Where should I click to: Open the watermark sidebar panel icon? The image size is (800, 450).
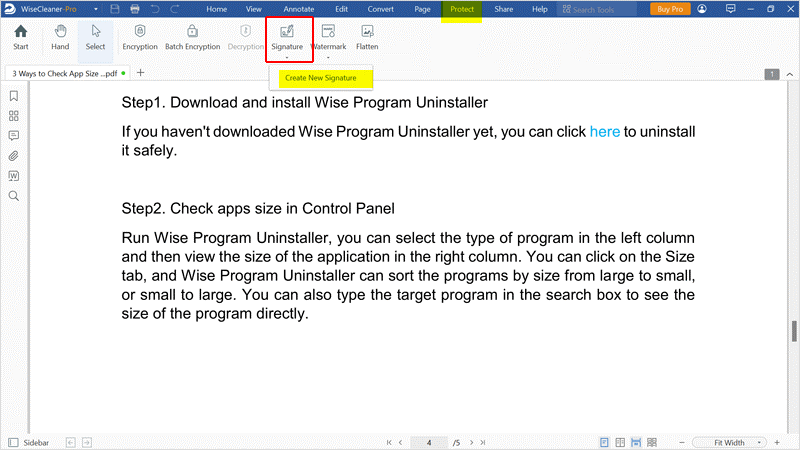(14, 176)
